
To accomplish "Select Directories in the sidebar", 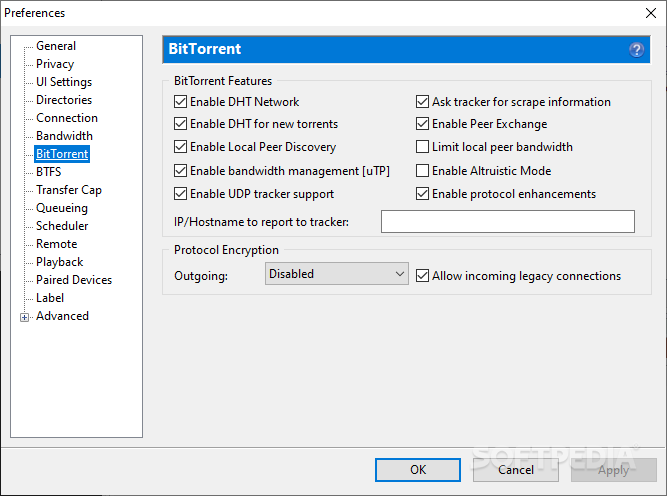I will point(64,100).
